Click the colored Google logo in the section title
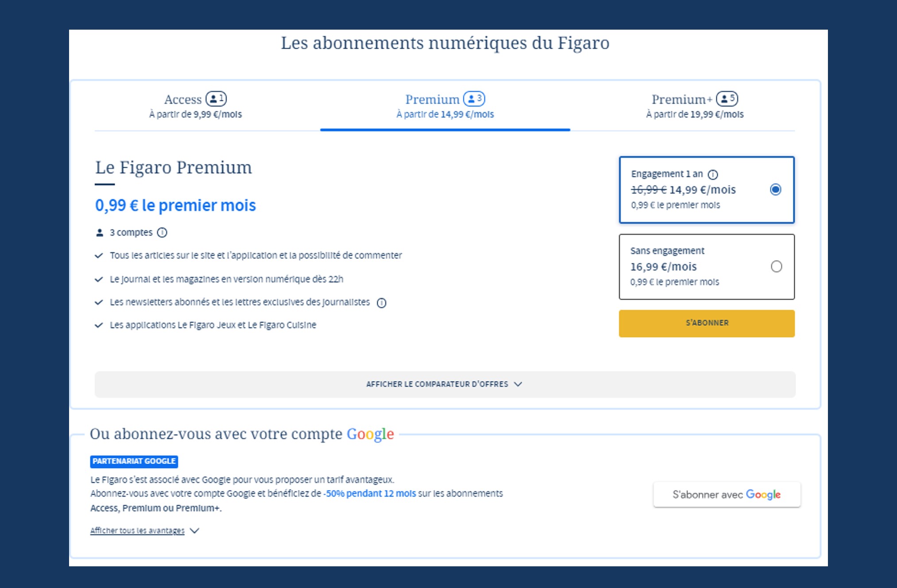The image size is (897, 588). point(370,434)
